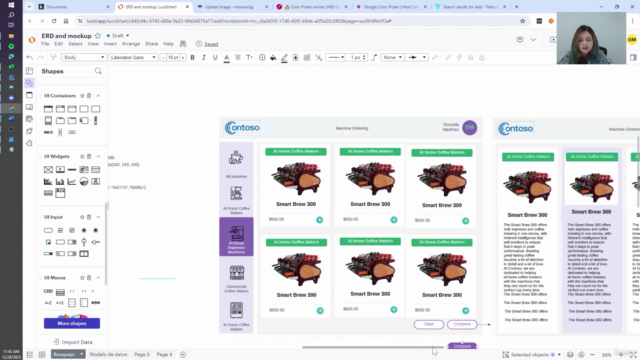Switch to the Page 4 tab
This screenshot has height=360, width=640.
point(164,354)
